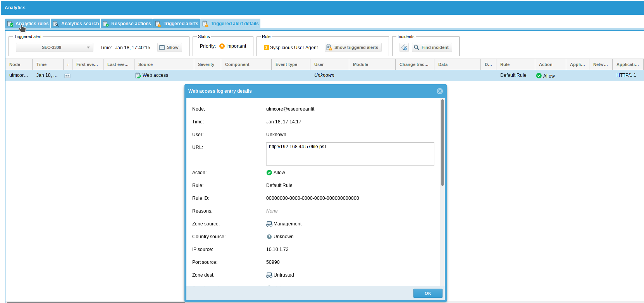Sort by the User column header

click(329, 64)
